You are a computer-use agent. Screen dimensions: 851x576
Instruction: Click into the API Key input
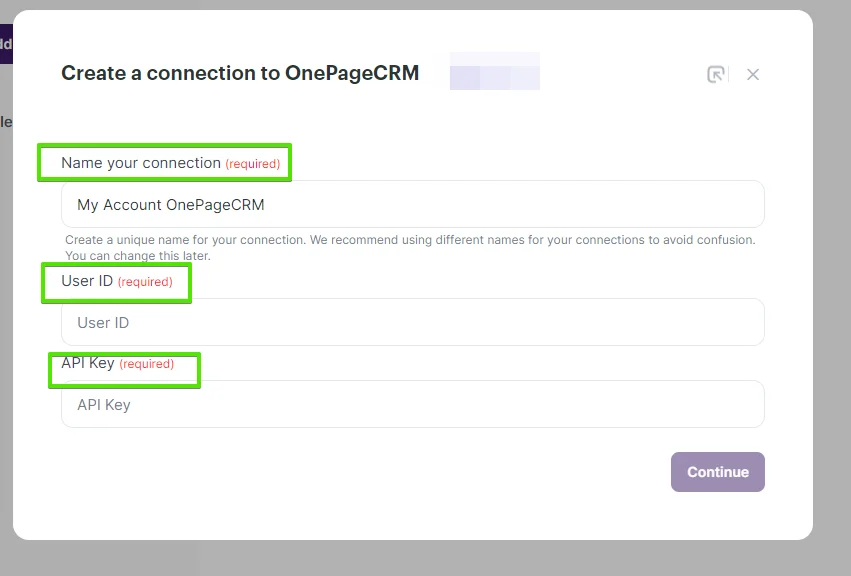[412, 404]
